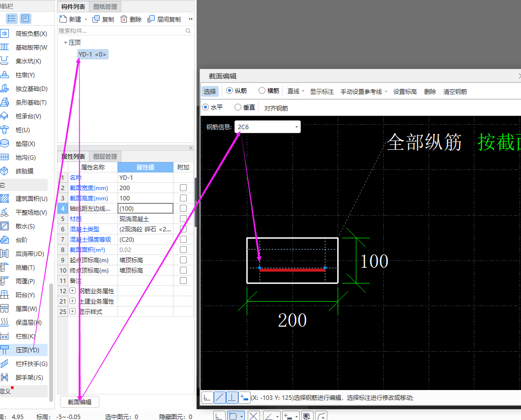This screenshot has height=420, width=521.
Task: Tick 附加 checkbox for 起点顶标高 row
Action: (183, 260)
